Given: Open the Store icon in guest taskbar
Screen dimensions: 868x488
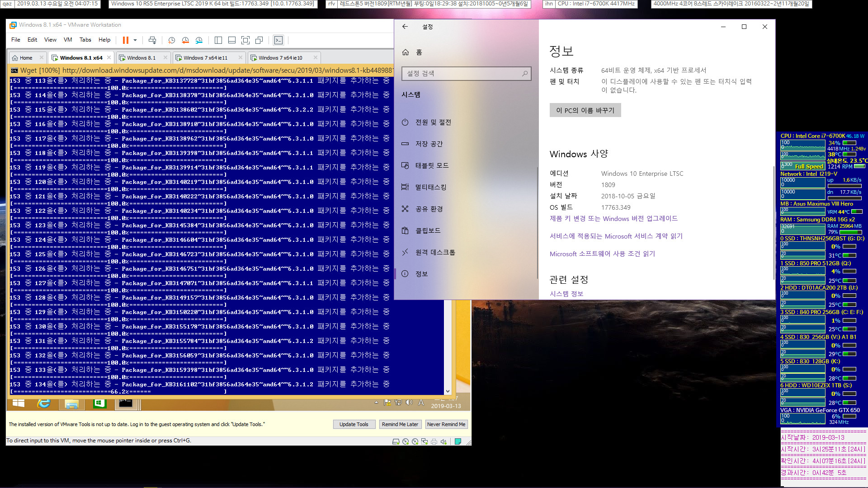Looking at the screenshot, I should point(99,403).
